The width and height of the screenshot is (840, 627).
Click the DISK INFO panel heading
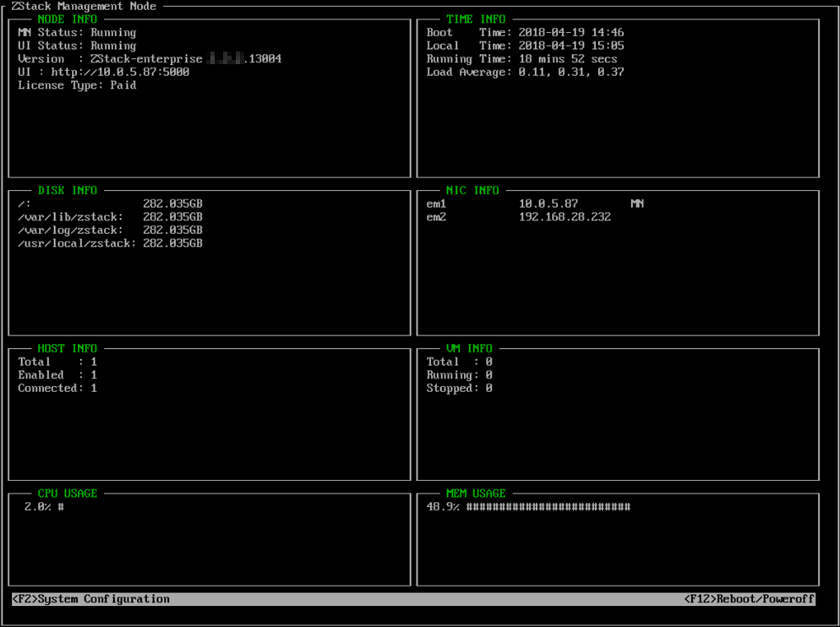[68, 190]
